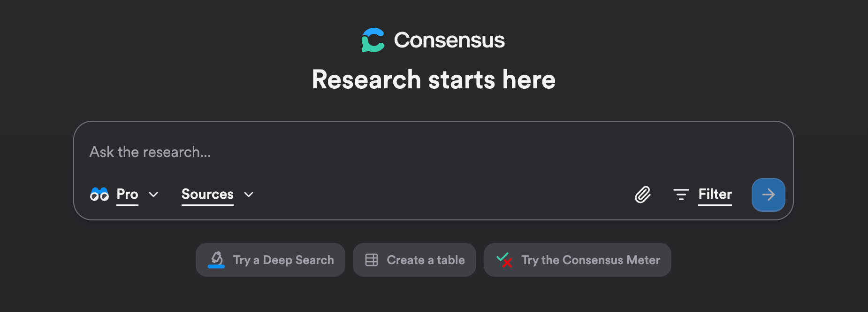Select the Pro mode label
Viewport: 868px width, 312px height.
pyautogui.click(x=127, y=194)
